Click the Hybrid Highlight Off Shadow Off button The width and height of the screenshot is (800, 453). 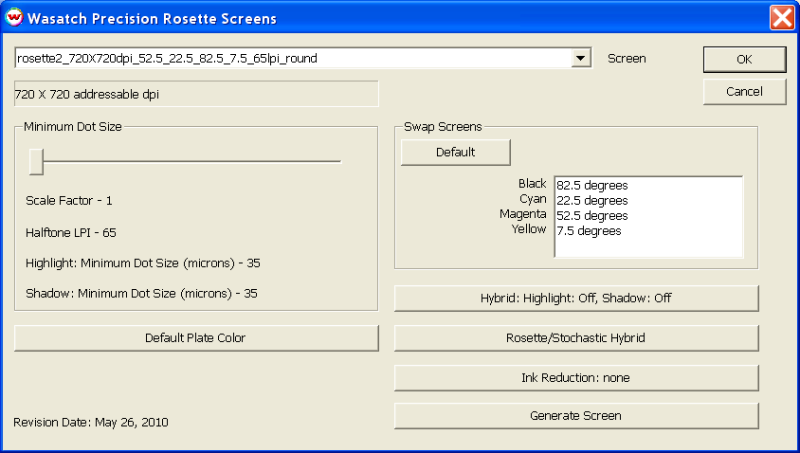576,298
